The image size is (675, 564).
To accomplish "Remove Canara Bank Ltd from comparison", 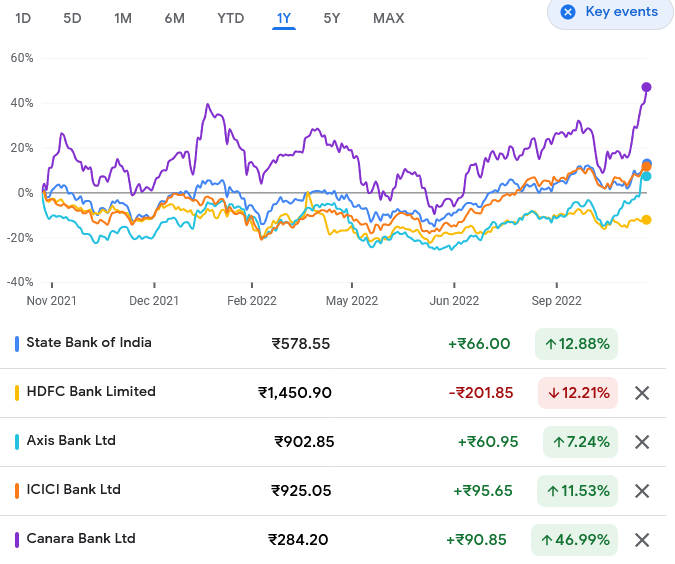I will click(x=642, y=540).
